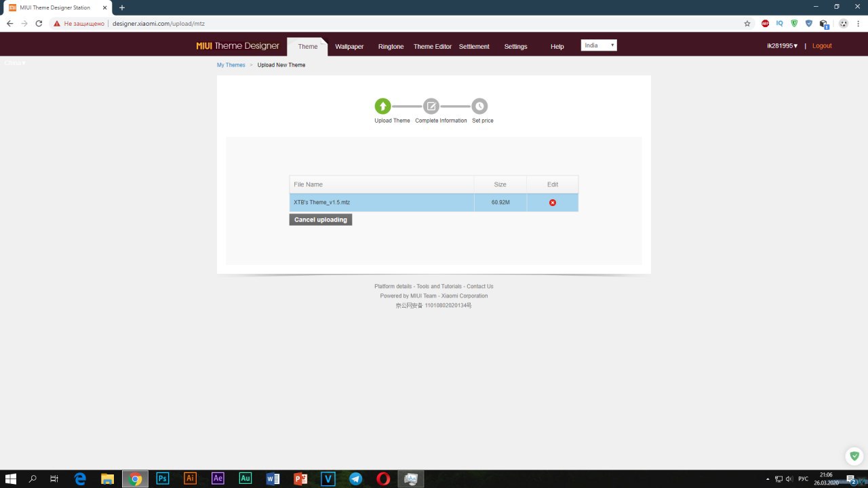Open the blue V app from the taskbar

point(328,479)
